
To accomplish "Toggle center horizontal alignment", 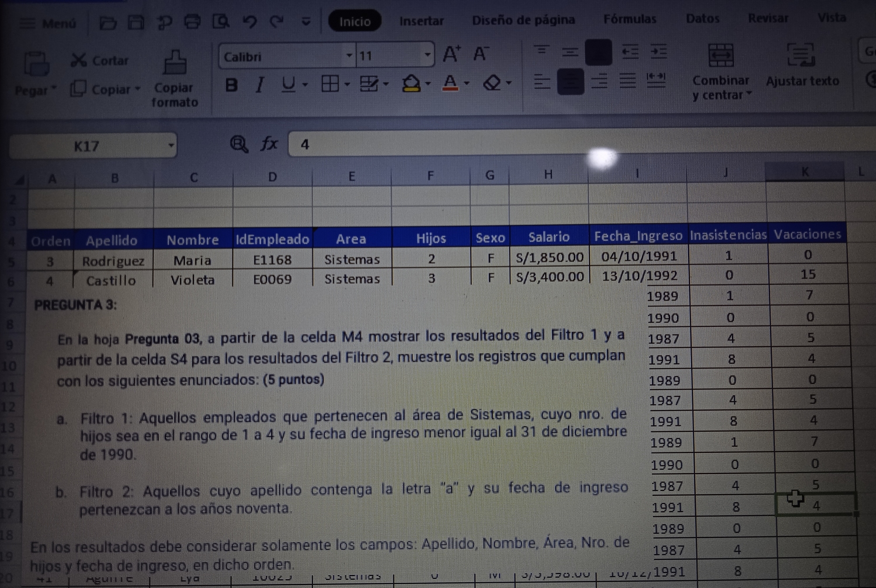I will [x=571, y=81].
